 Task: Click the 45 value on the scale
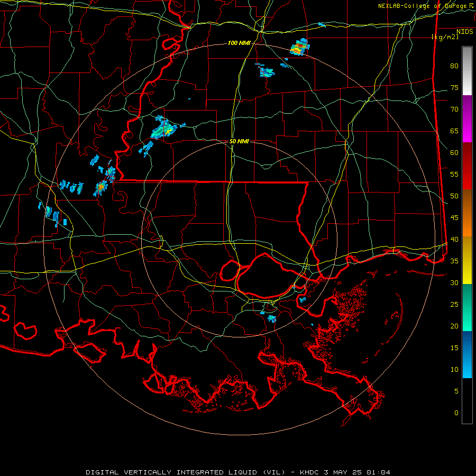point(454,218)
